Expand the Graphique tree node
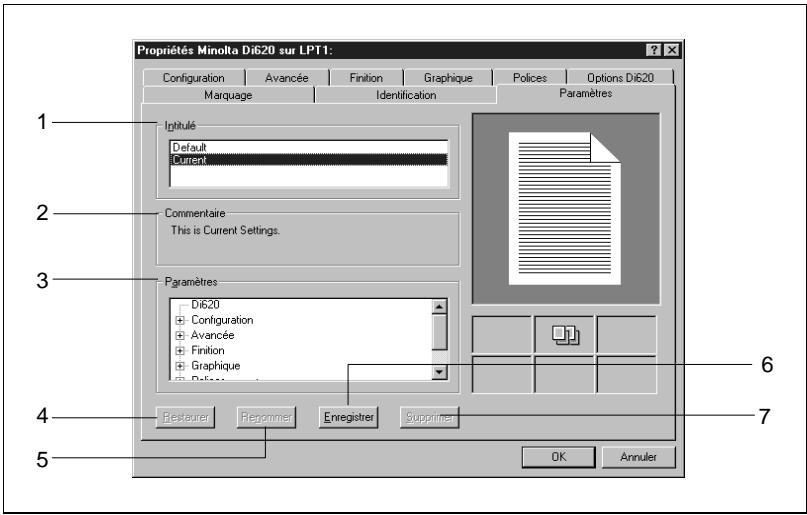 [180, 366]
